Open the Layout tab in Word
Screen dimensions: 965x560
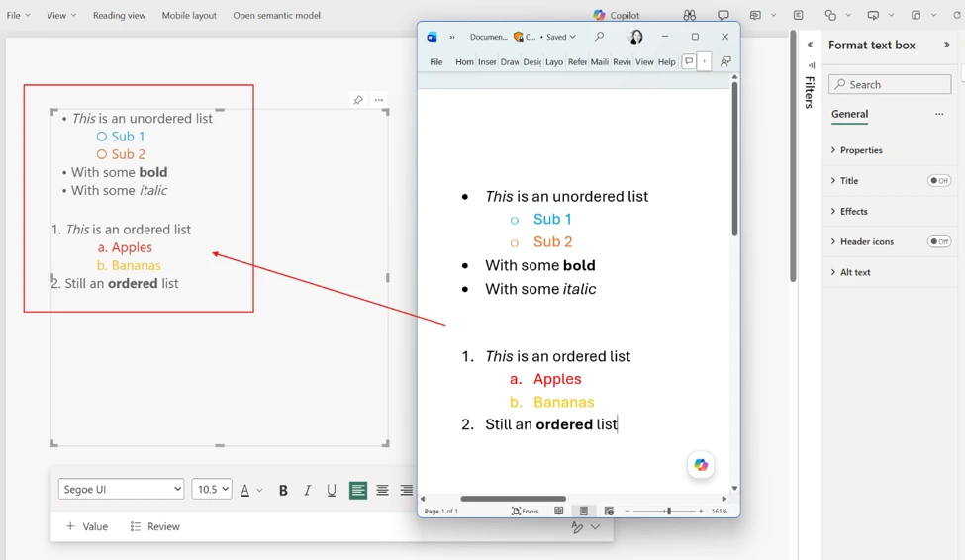coord(554,61)
